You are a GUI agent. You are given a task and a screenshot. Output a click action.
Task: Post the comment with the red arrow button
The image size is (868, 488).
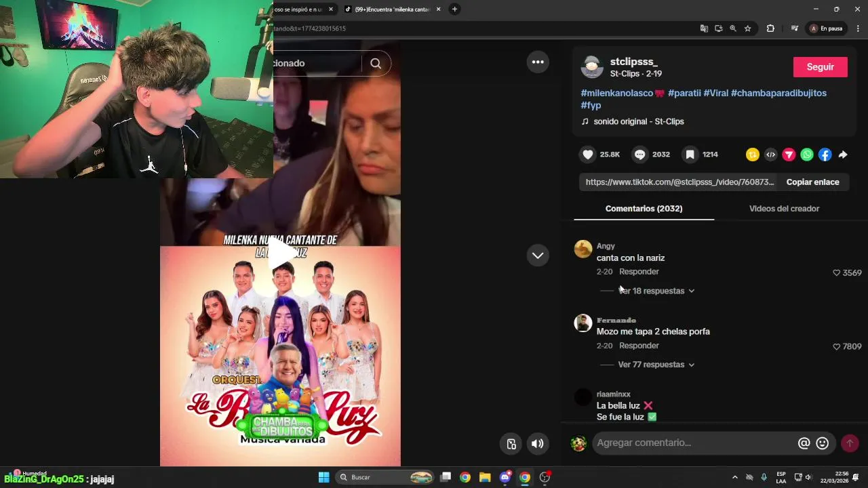pos(850,443)
